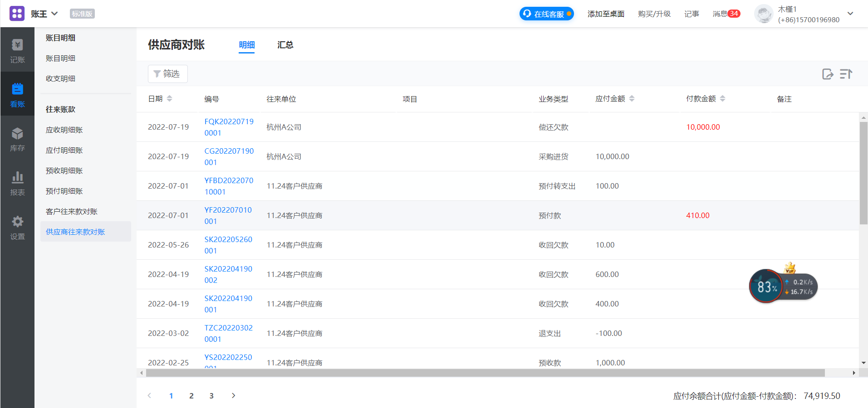Click the export icon above the table
Viewport: 868px width, 408px height.
pyautogui.click(x=828, y=74)
